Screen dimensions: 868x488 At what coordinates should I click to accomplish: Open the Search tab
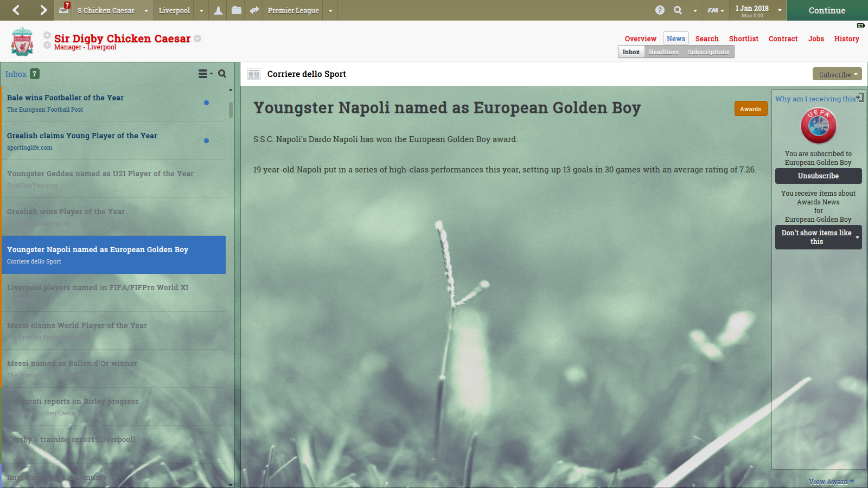707,38
